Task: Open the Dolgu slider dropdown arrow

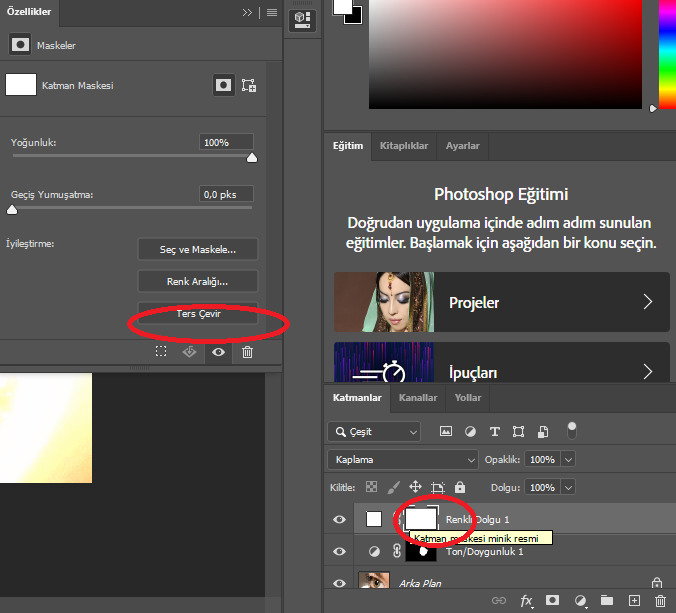Action: click(x=568, y=488)
